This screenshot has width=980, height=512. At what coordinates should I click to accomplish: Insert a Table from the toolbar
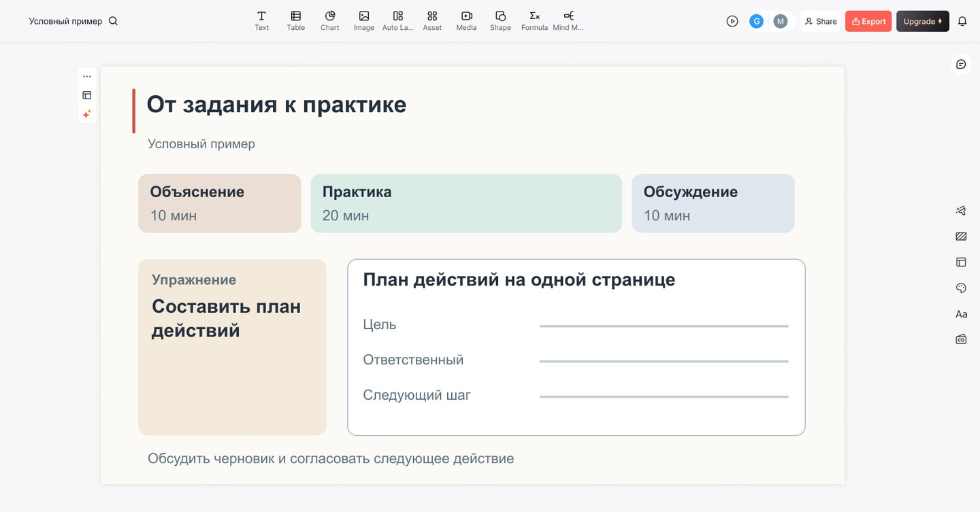tap(296, 20)
